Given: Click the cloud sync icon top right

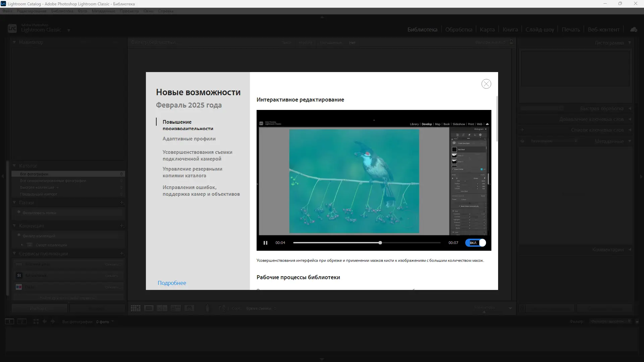Looking at the screenshot, I should coord(634,29).
